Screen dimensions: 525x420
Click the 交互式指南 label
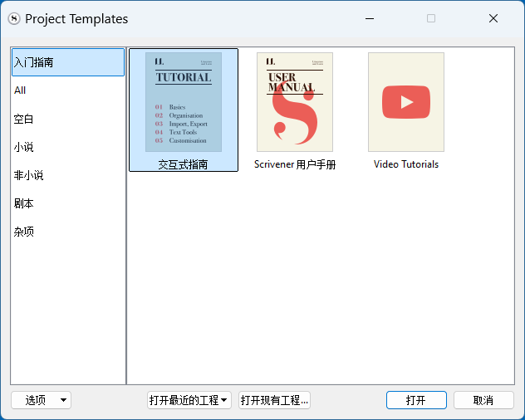tap(183, 164)
